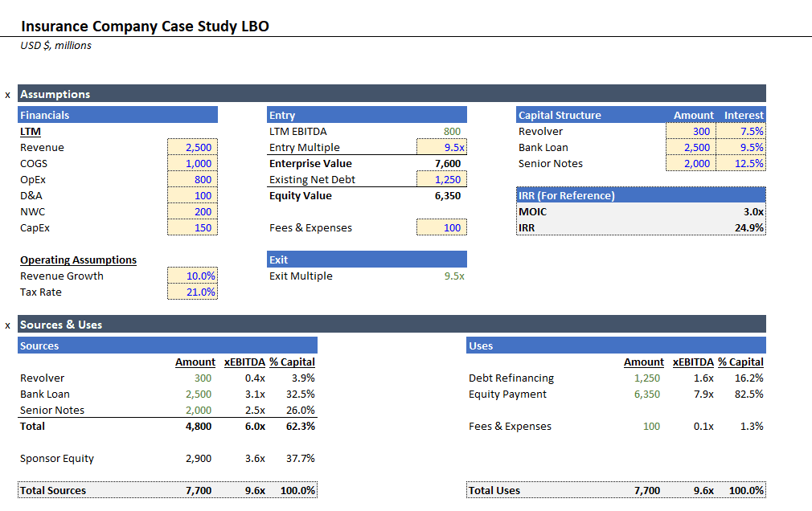Screen dimensions: 812x511
Task: Click the title Insurance Company Case Study LBO
Action: [145, 26]
